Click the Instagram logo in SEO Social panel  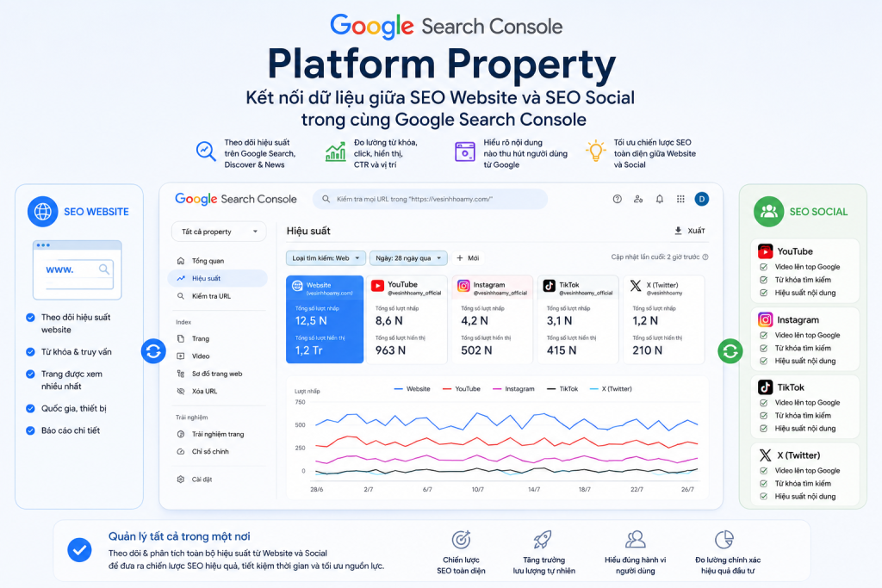(x=765, y=320)
